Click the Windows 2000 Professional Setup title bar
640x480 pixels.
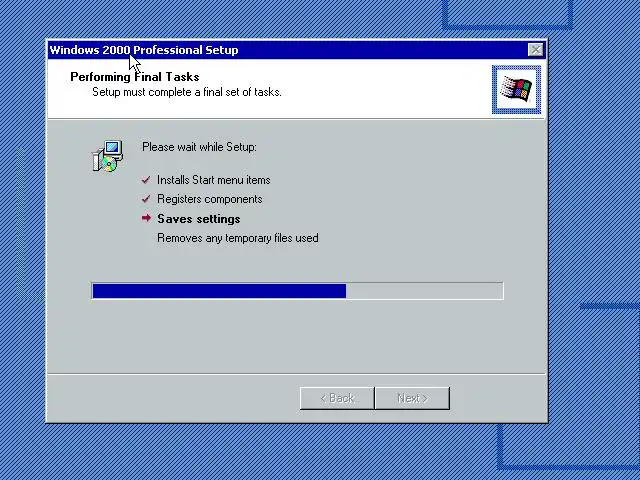(x=297, y=50)
